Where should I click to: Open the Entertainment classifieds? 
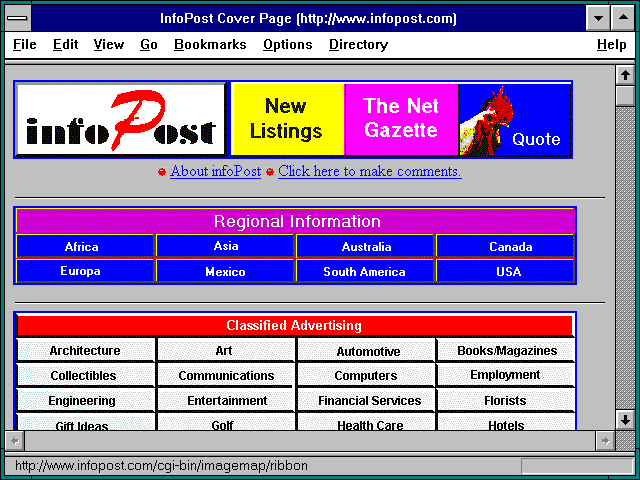tap(225, 400)
